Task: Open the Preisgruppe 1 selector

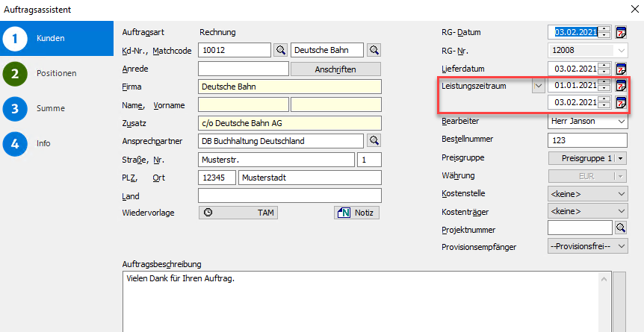Action: [586, 158]
